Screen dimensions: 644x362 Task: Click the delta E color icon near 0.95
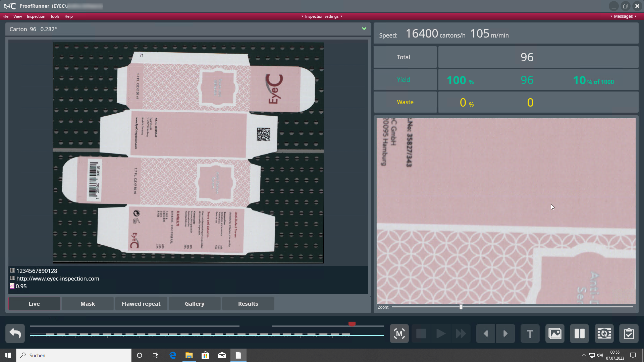12,286
